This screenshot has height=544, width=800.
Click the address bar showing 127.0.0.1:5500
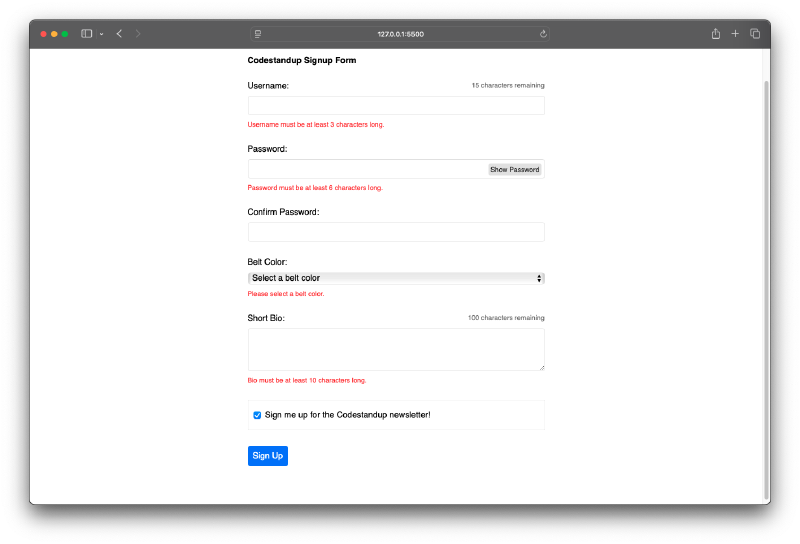tap(400, 34)
